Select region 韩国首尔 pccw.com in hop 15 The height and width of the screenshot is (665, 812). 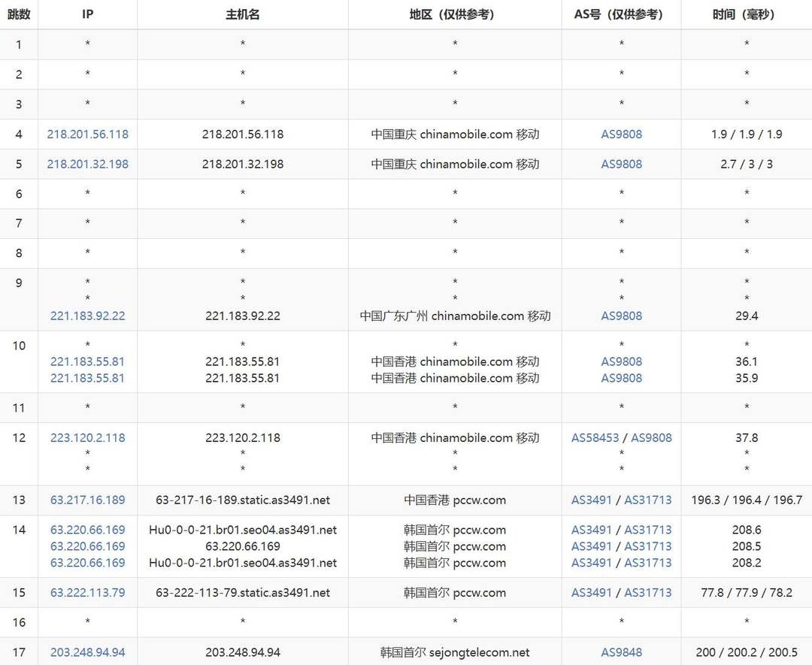(x=455, y=593)
